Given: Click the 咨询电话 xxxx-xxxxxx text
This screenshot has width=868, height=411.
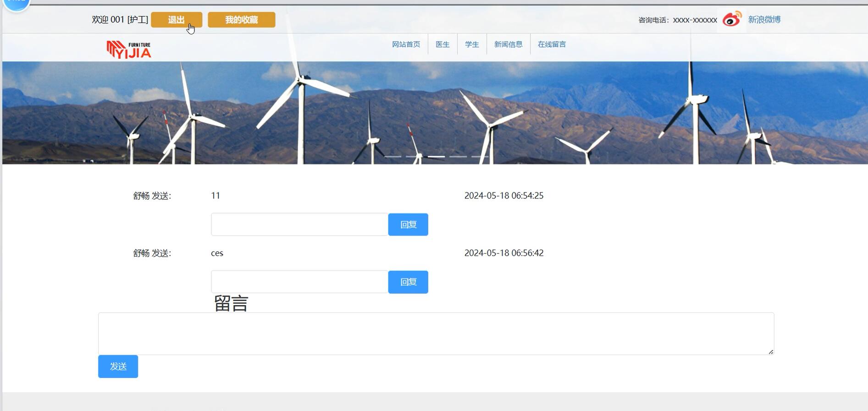Looking at the screenshot, I should click(x=678, y=20).
